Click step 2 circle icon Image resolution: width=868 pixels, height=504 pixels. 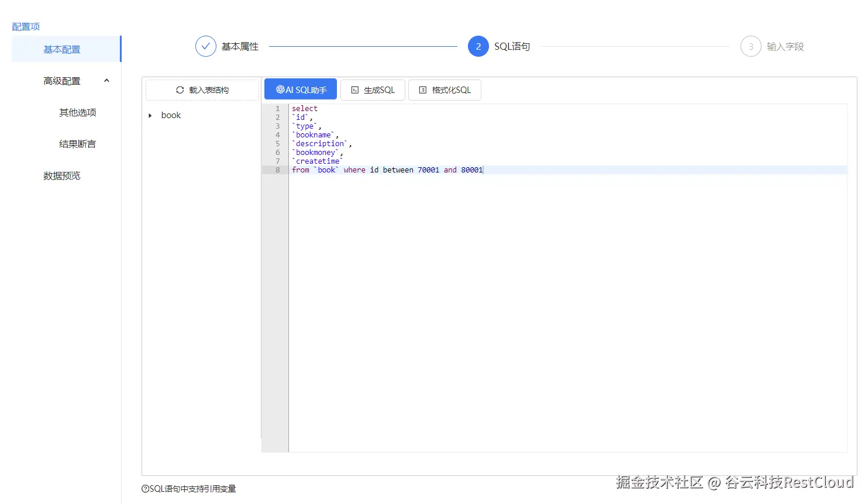click(x=478, y=46)
